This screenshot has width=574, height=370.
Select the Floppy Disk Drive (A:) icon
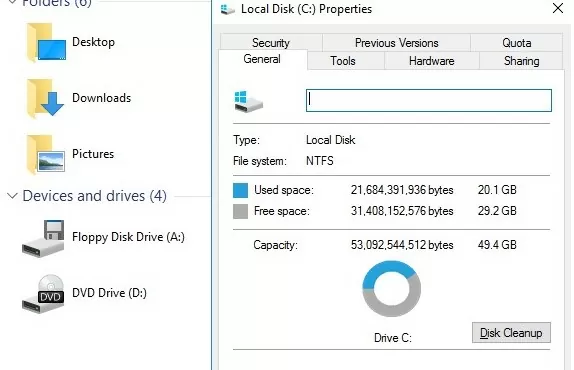pyautogui.click(x=43, y=238)
